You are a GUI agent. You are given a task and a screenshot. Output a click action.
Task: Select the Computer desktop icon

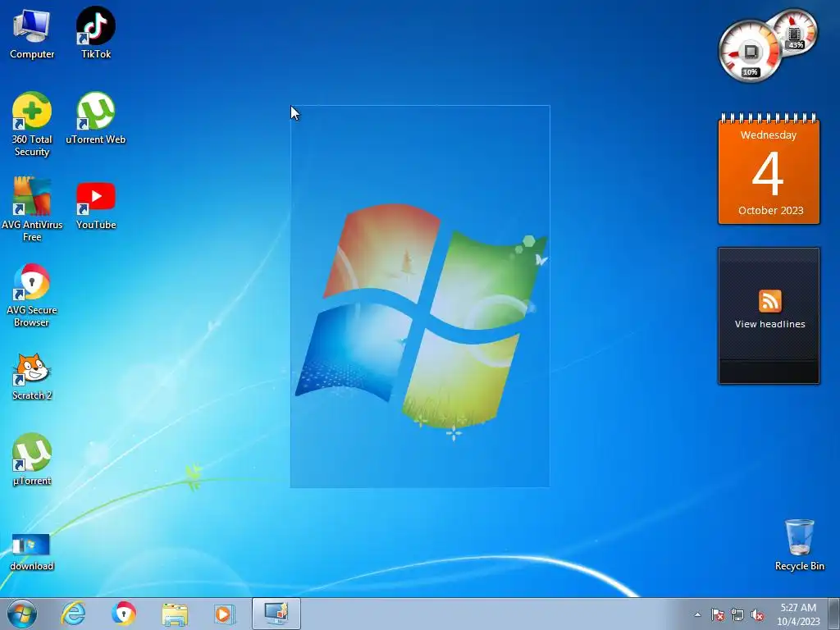[32, 33]
